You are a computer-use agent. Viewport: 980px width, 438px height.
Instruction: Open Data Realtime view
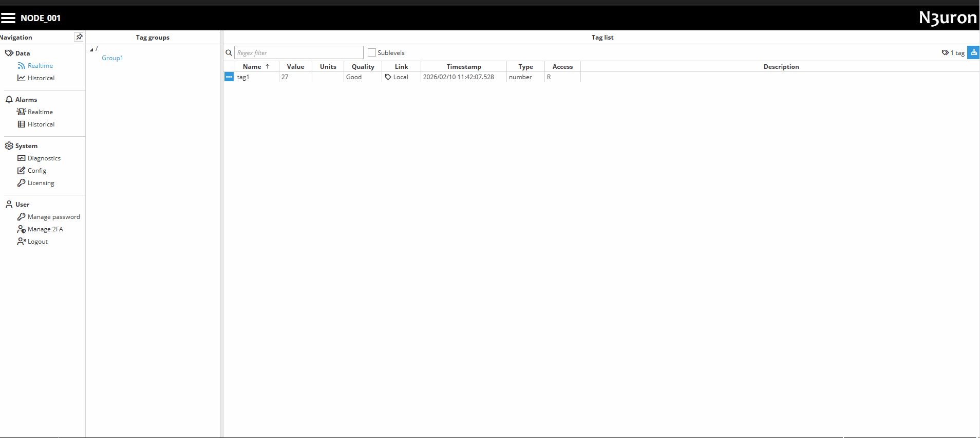tap(40, 66)
